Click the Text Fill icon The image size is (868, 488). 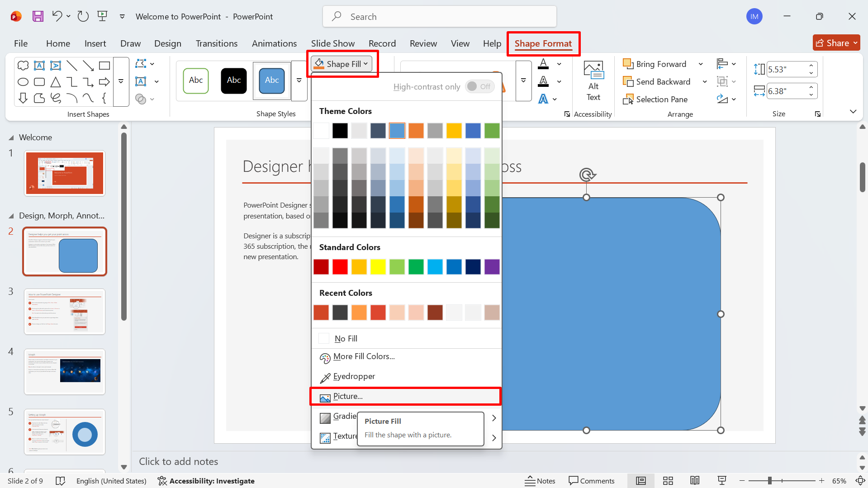click(543, 64)
